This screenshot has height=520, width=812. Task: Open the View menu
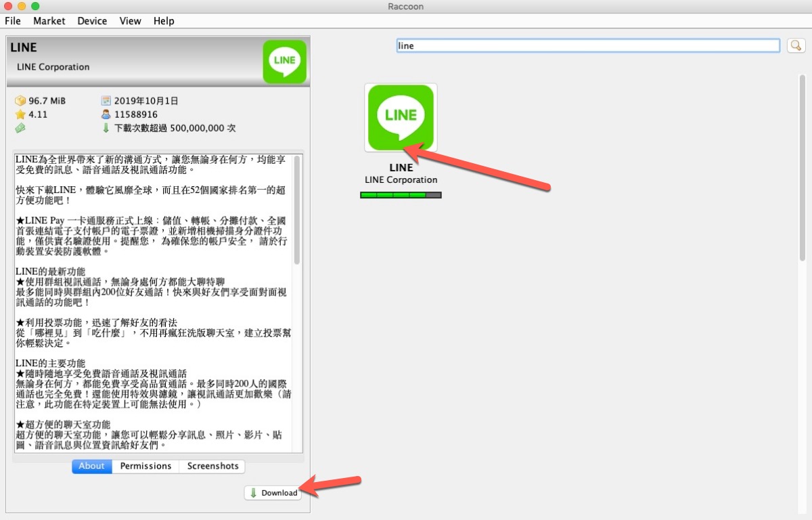131,21
